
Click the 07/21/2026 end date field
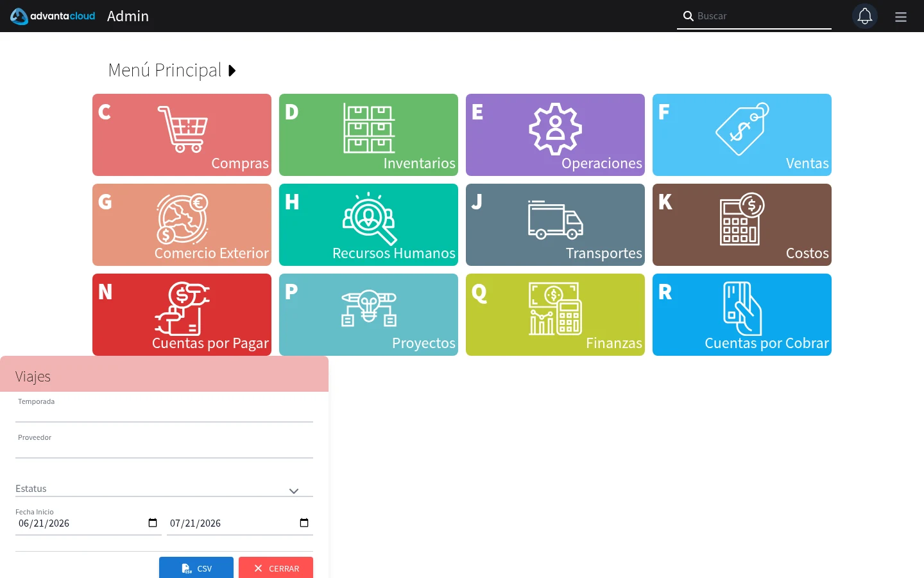[x=240, y=523]
